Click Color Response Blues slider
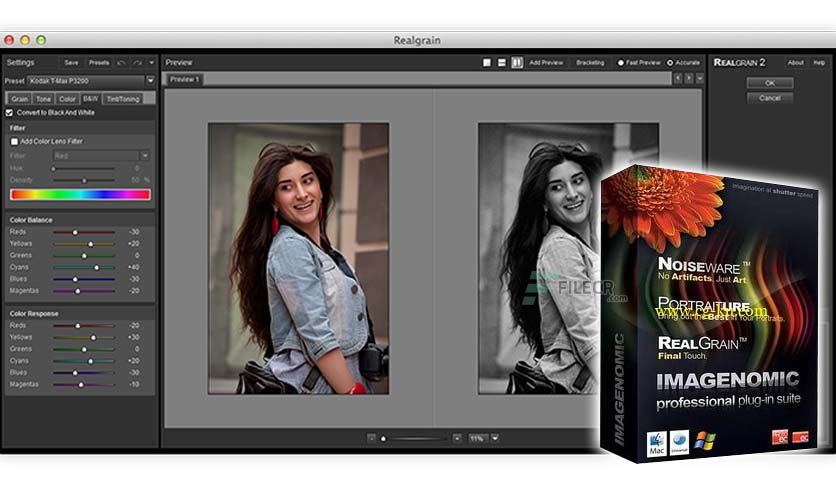This screenshot has height=484, width=836. point(84,373)
